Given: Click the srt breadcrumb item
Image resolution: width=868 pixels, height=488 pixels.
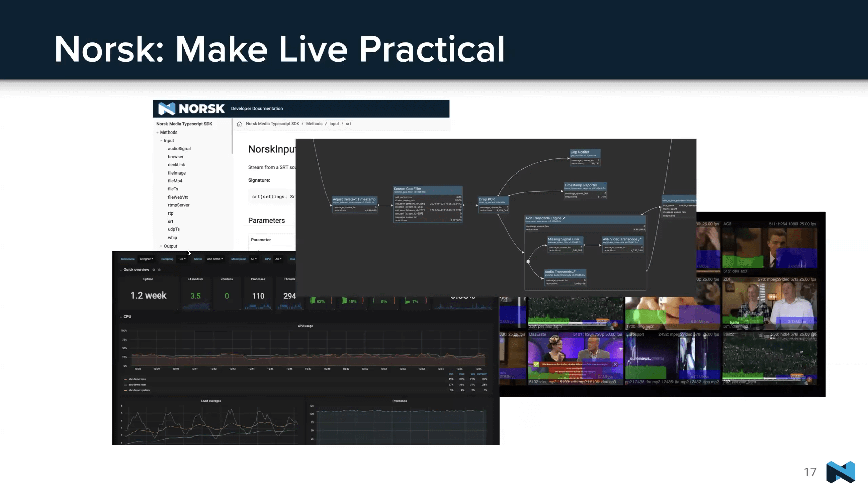Looking at the screenshot, I should point(348,124).
